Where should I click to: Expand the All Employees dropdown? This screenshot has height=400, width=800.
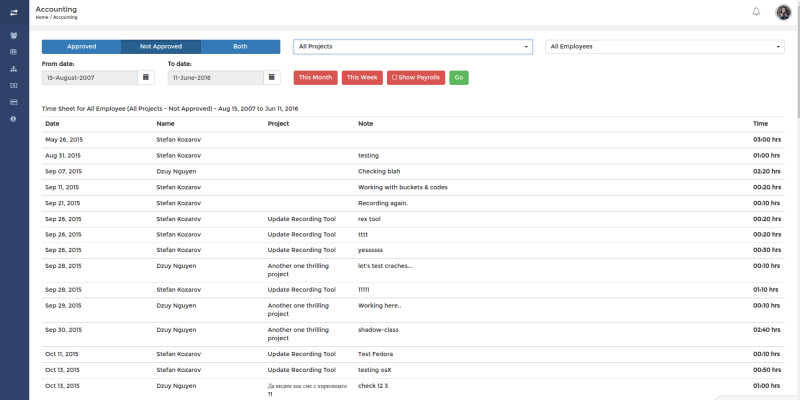(x=665, y=46)
